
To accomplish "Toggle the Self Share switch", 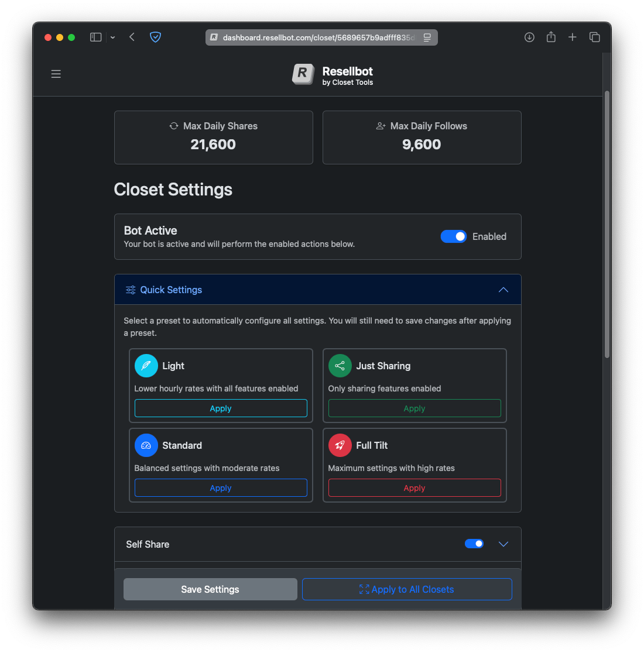I will [x=474, y=544].
